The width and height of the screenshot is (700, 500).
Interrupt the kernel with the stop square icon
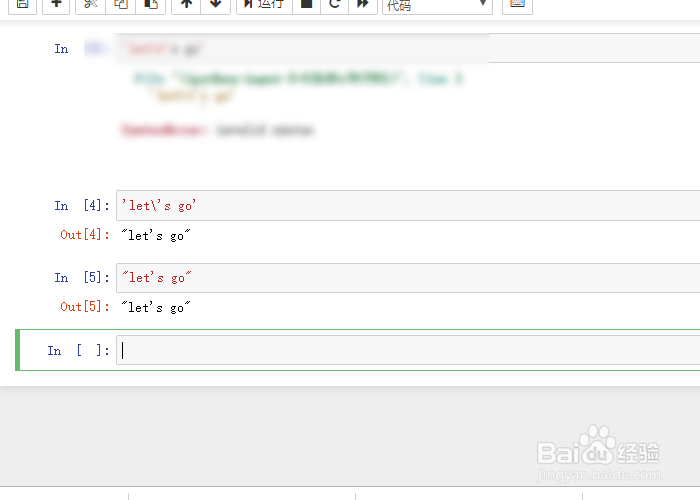(x=306, y=5)
